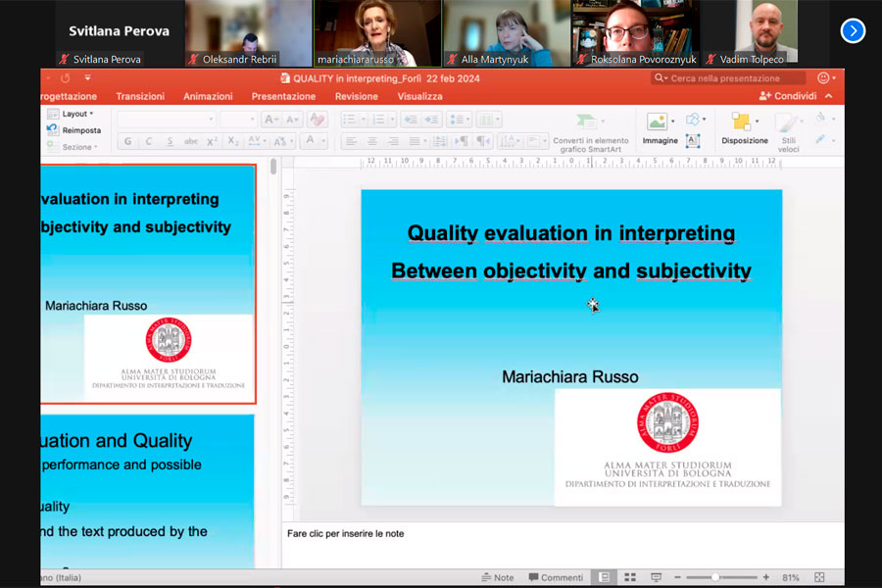Toggle normal view button in status bar
The height and width of the screenshot is (588, 882).
click(x=605, y=577)
